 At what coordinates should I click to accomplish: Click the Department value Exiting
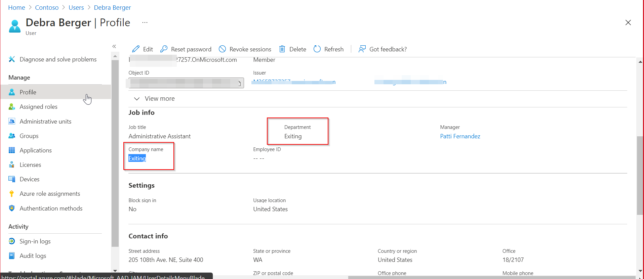coord(293,136)
